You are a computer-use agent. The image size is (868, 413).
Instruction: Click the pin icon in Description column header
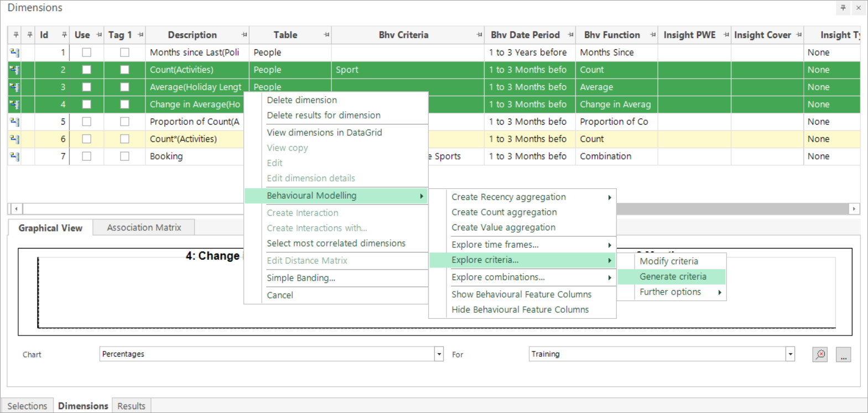point(245,35)
